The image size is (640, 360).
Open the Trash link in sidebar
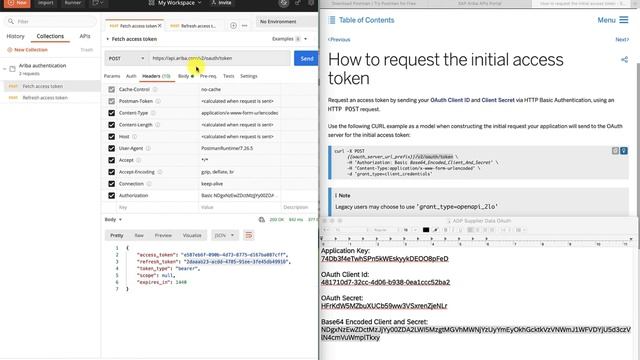click(87, 50)
